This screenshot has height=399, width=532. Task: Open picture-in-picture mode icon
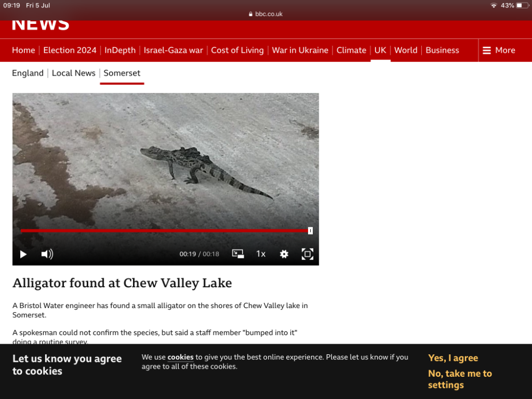pyautogui.click(x=238, y=254)
